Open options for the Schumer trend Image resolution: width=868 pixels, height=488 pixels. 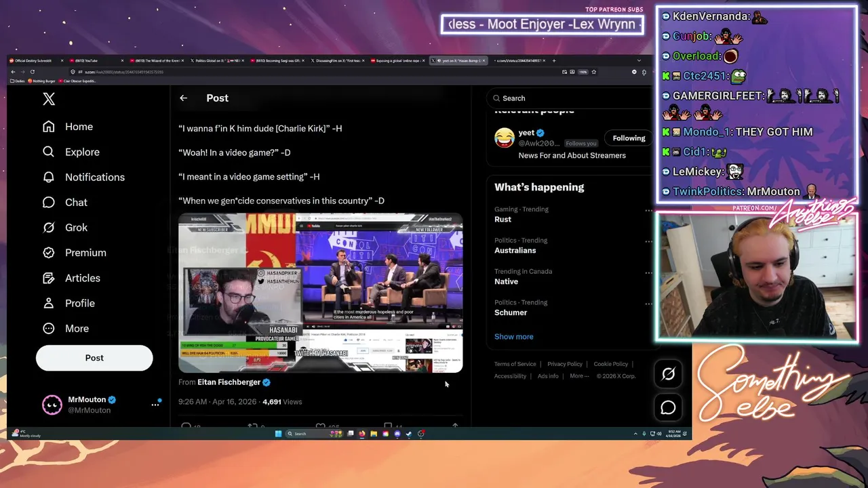[648, 304]
